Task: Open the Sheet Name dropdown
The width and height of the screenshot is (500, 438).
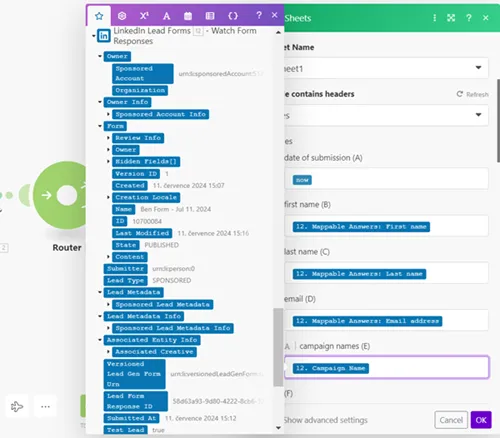Action: point(386,68)
